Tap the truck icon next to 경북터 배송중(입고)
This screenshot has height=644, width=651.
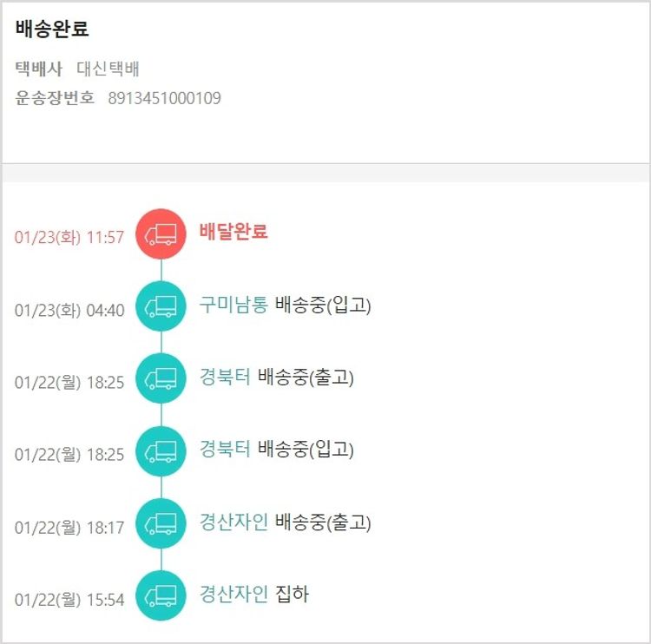point(161,450)
